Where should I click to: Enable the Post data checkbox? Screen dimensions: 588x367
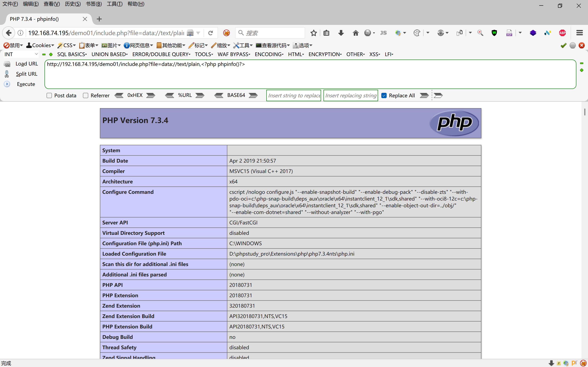49,95
